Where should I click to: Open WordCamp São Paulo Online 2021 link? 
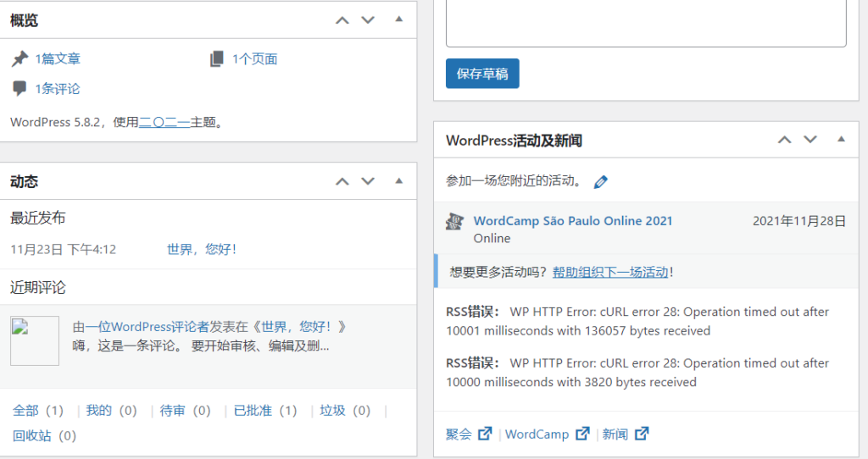[x=573, y=221]
